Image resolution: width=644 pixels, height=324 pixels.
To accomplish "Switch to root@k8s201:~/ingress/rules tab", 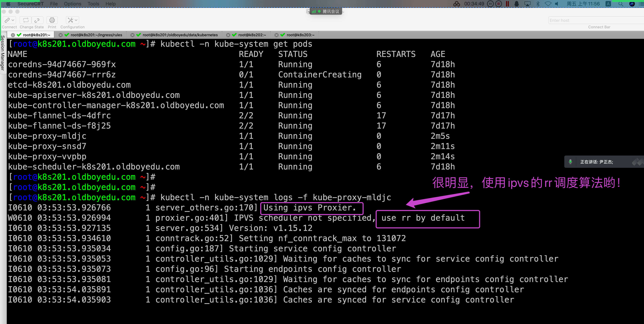I will tap(96, 35).
